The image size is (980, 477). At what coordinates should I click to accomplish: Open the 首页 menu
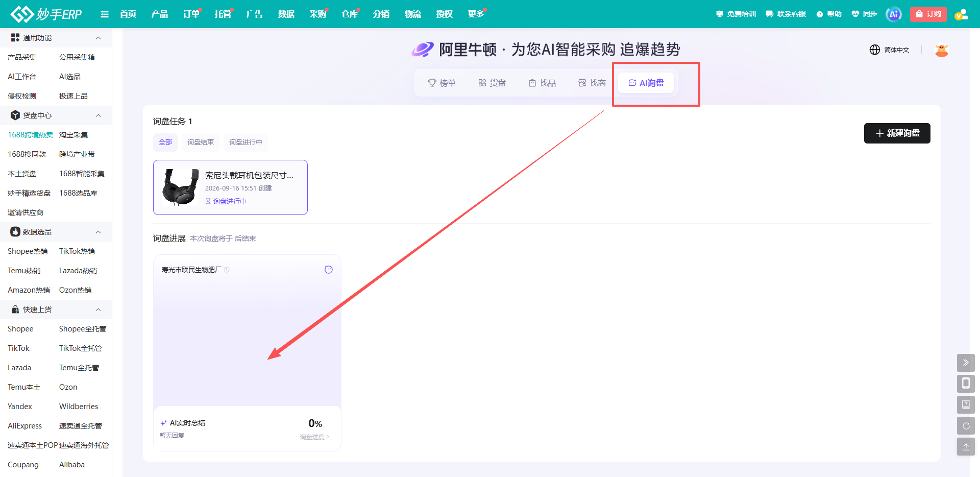(x=128, y=14)
